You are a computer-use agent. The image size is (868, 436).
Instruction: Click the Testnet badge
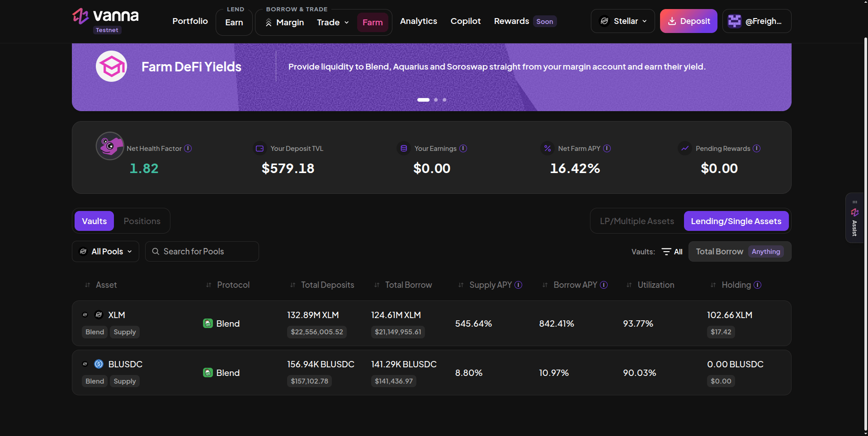(x=107, y=30)
